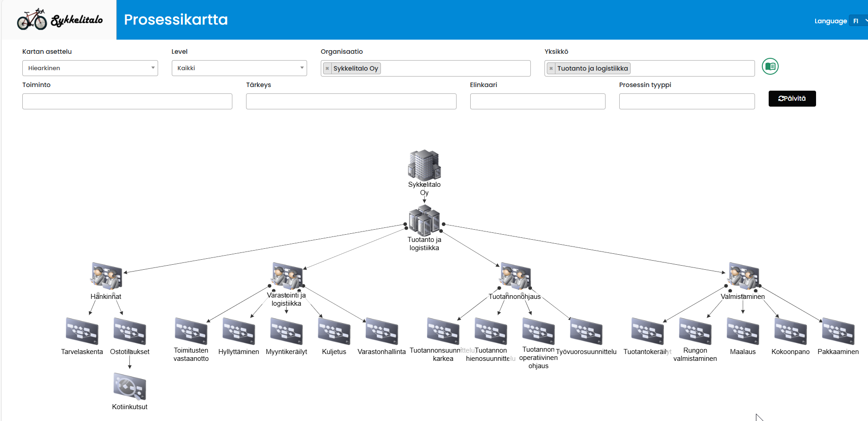The width and height of the screenshot is (868, 421).
Task: Select the Tuotanto ja logistiikka unit icon
Action: [424, 220]
